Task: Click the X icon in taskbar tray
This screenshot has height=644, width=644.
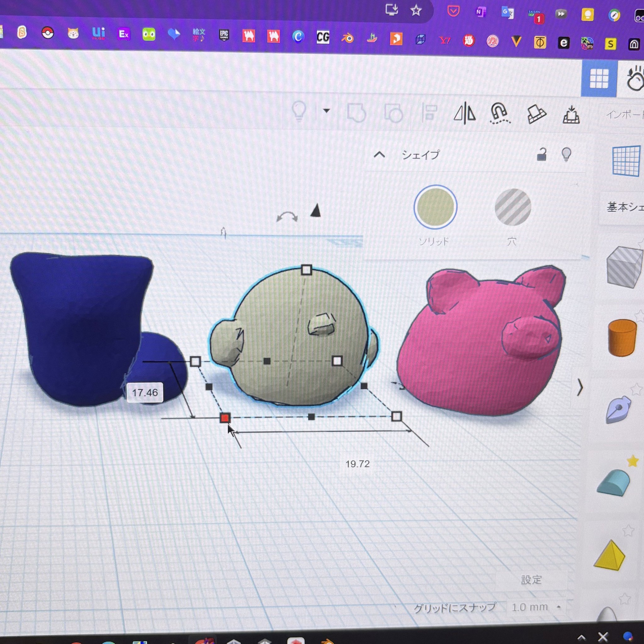Action: point(603,637)
